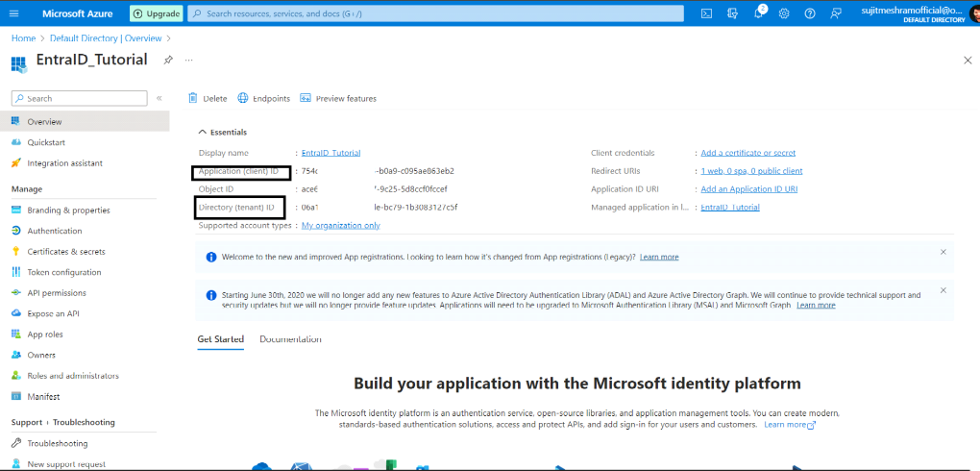Open the Endpoints pane
The height and width of the screenshot is (471, 980).
point(264,98)
